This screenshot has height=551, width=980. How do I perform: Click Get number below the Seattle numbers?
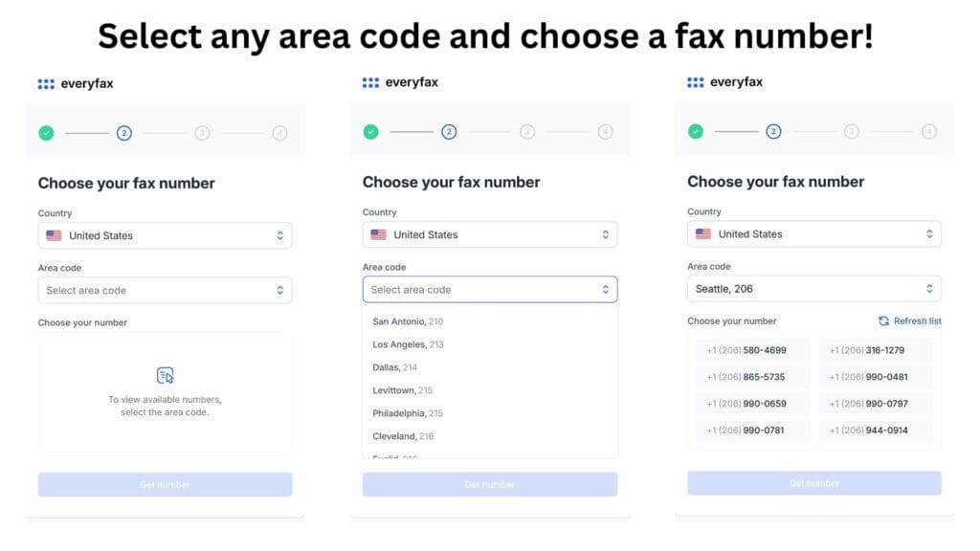pos(813,483)
